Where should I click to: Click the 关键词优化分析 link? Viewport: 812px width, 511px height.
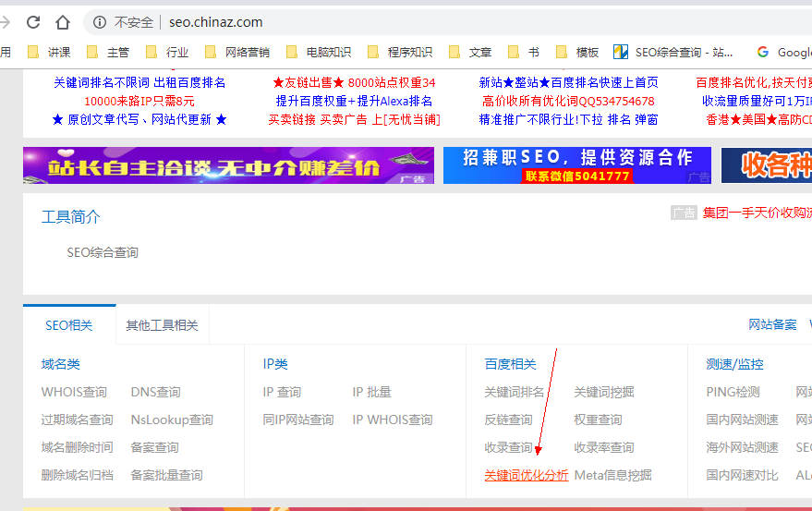coord(527,475)
